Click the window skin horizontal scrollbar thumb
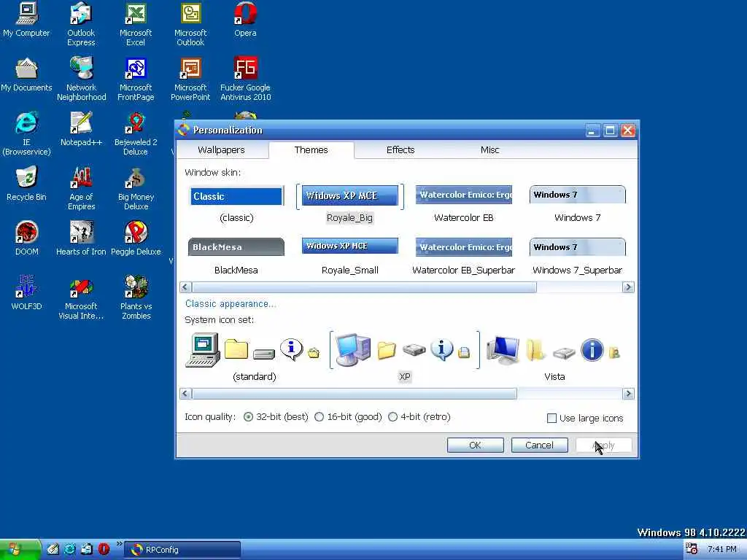Screen dimensions: 747x560 (365, 287)
